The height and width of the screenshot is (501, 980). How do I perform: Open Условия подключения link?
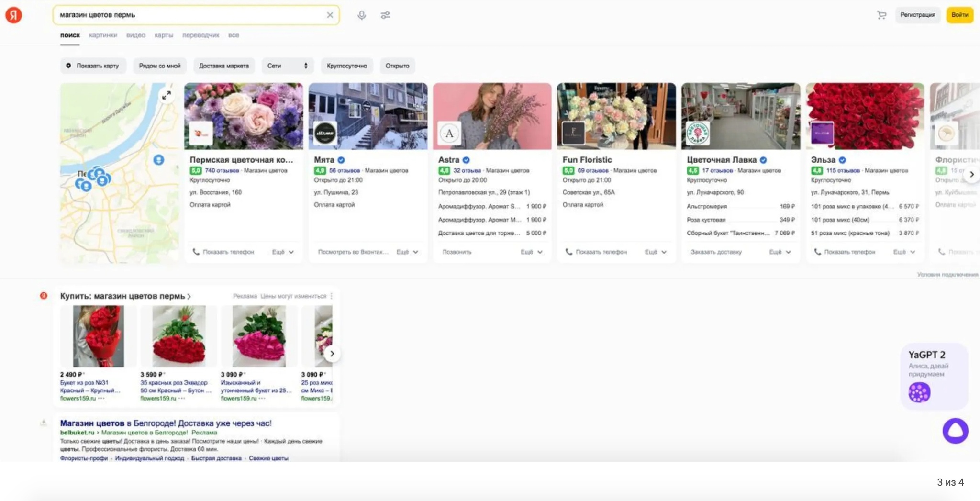[947, 275]
